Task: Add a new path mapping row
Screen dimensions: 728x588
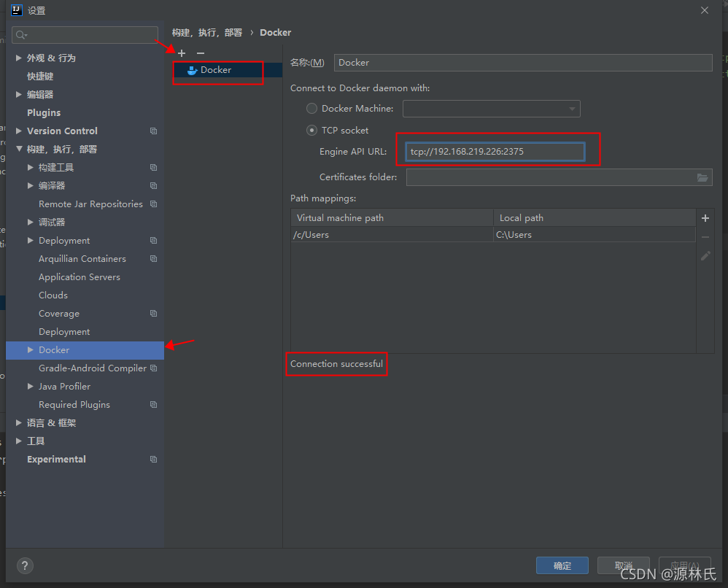Action: [705, 218]
